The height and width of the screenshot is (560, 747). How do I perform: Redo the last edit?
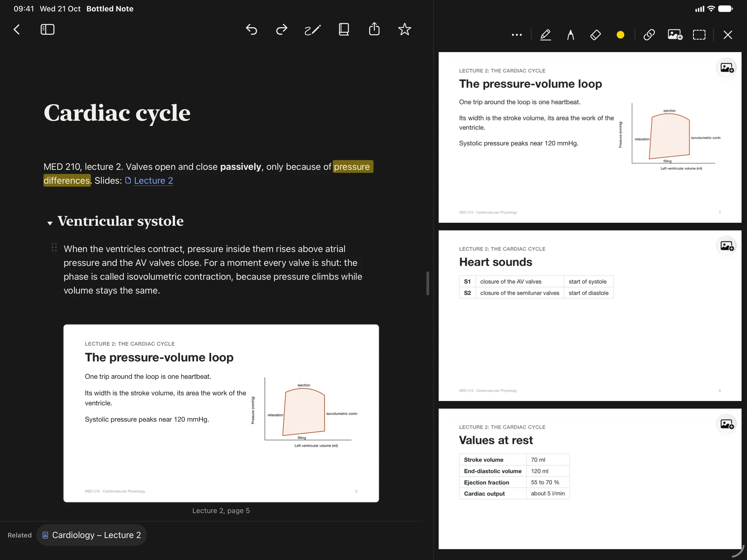tap(282, 30)
